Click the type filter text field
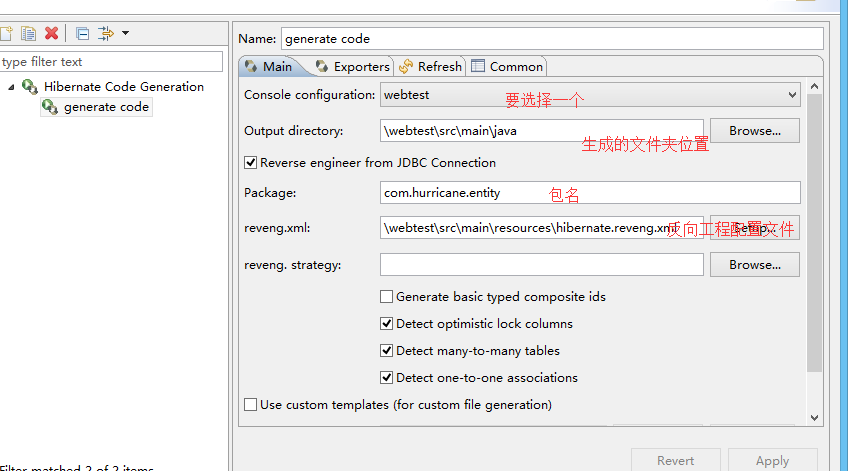 pyautogui.click(x=111, y=62)
